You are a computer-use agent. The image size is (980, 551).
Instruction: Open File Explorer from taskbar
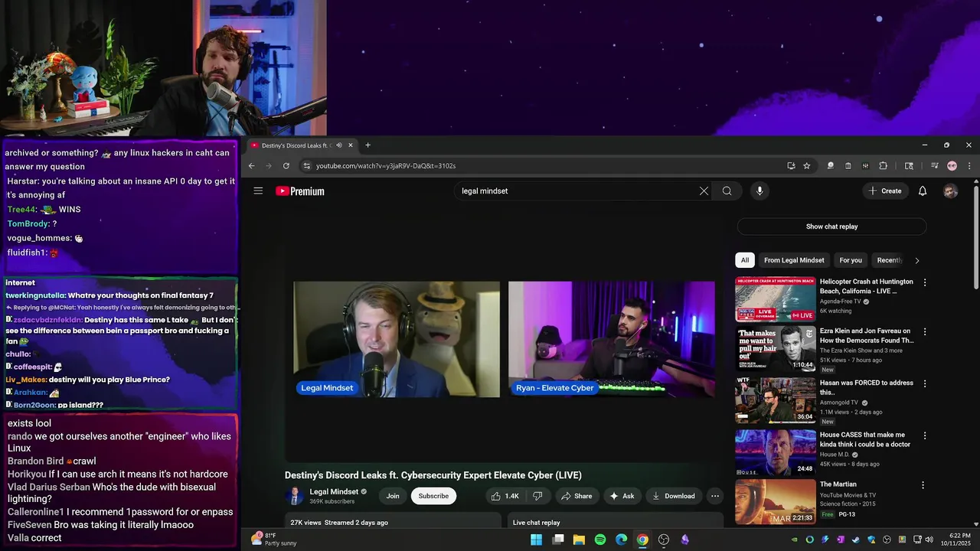[x=579, y=540]
